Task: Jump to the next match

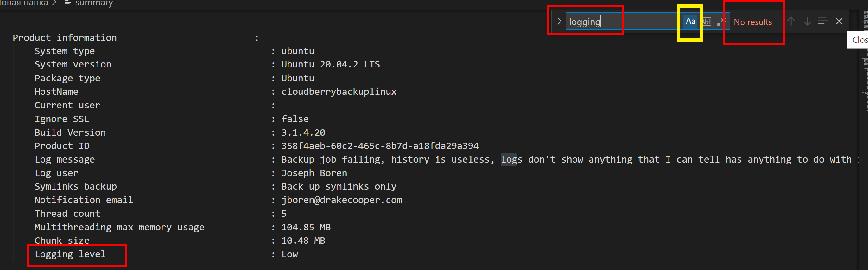Action: click(807, 21)
